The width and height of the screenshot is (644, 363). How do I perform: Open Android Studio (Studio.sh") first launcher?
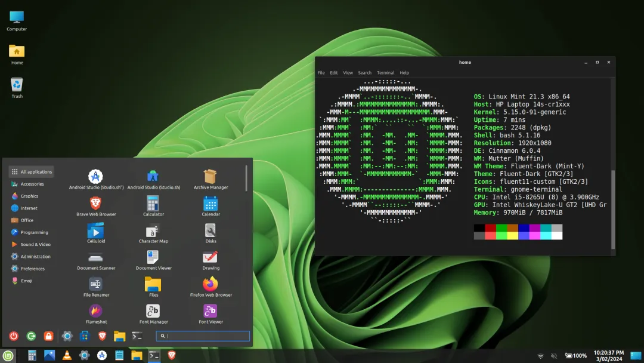(x=95, y=180)
